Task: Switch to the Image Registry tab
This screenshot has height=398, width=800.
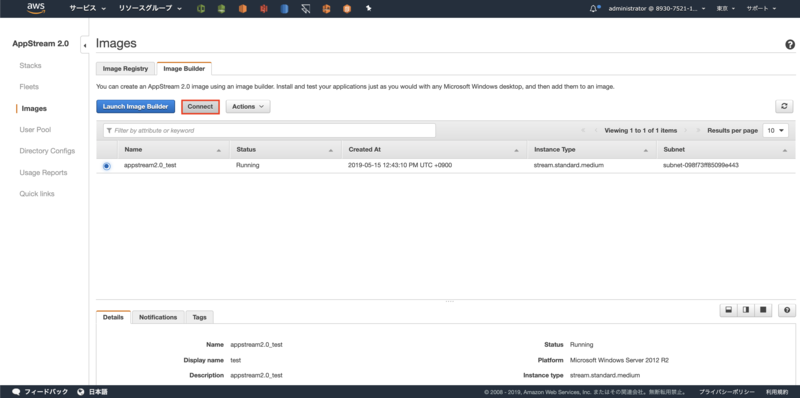Action: pos(126,68)
